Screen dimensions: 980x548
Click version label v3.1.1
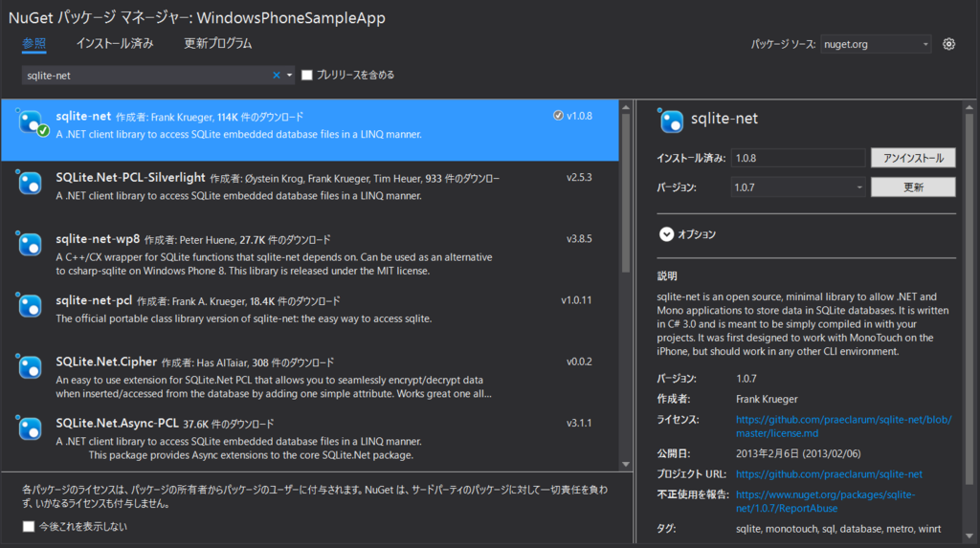[x=579, y=423]
